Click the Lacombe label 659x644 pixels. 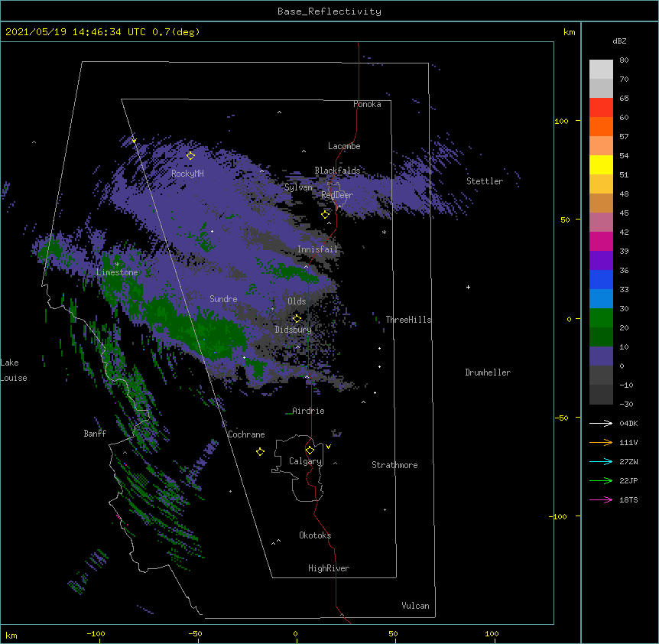click(344, 146)
